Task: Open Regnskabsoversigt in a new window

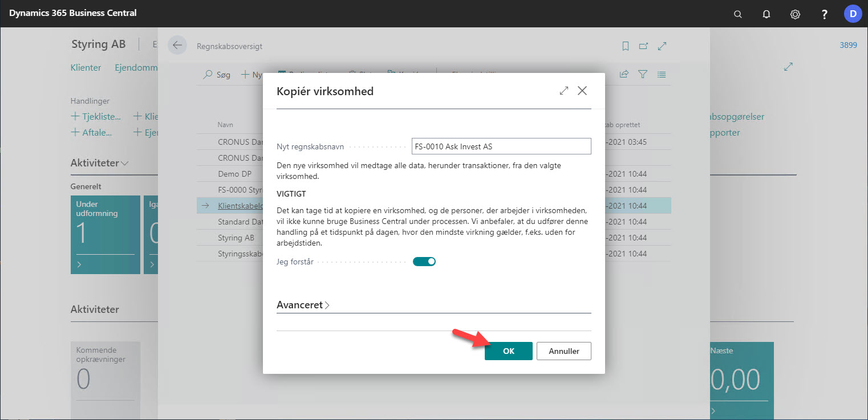Action: (x=643, y=46)
